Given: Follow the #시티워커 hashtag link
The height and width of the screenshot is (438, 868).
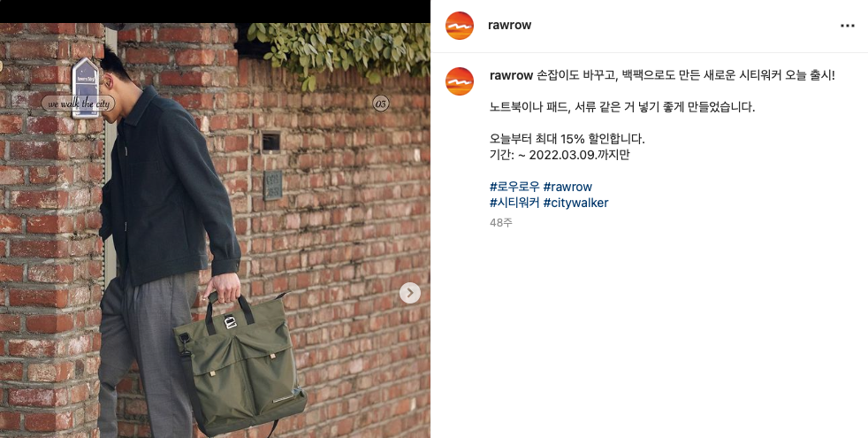Looking at the screenshot, I should 514,203.
